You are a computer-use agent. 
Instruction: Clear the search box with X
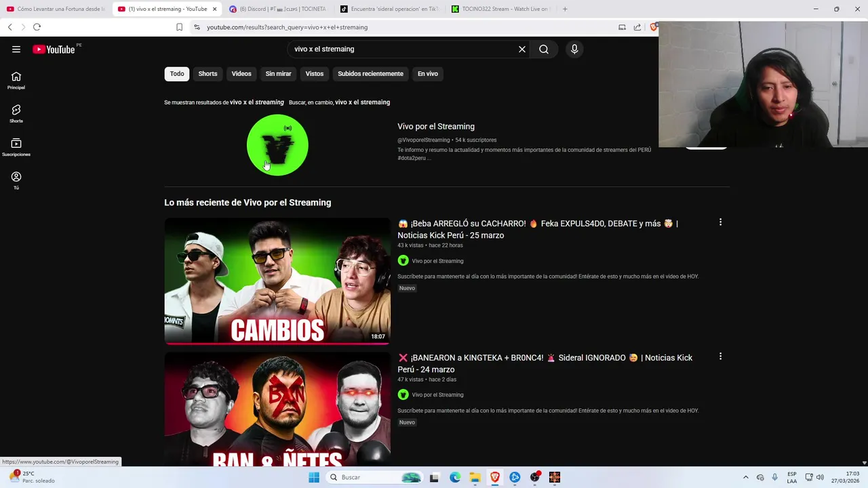tap(522, 49)
